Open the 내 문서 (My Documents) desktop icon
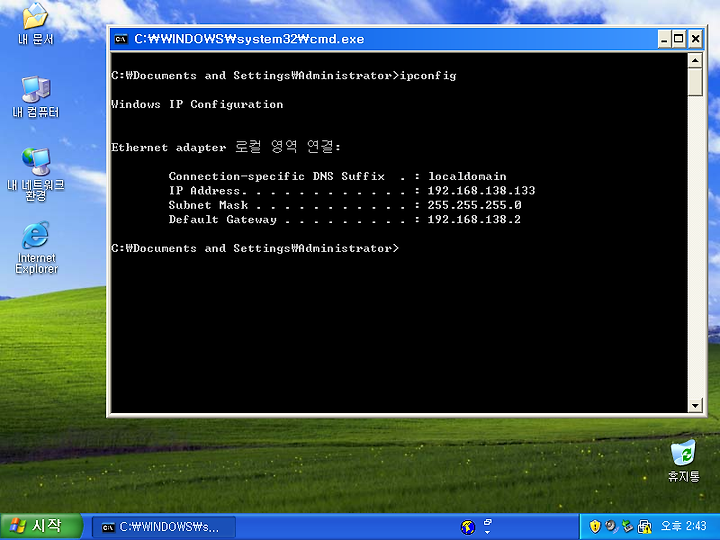 35,23
